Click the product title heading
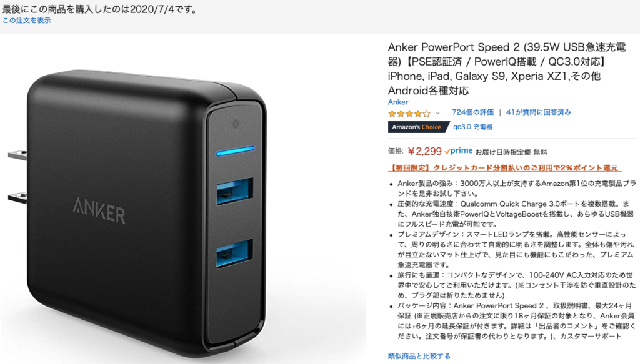This screenshot has height=364, width=640. click(507, 69)
